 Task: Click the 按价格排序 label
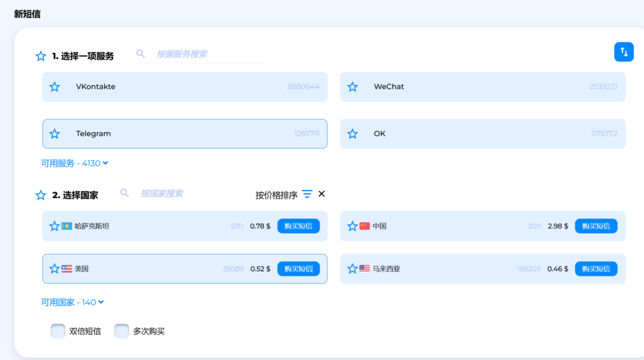coord(277,195)
